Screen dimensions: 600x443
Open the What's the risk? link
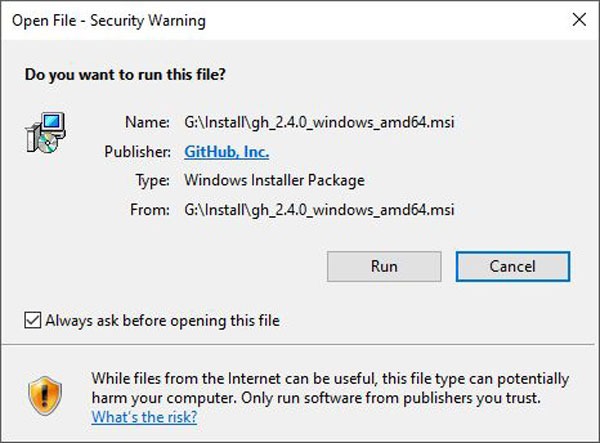(144, 417)
